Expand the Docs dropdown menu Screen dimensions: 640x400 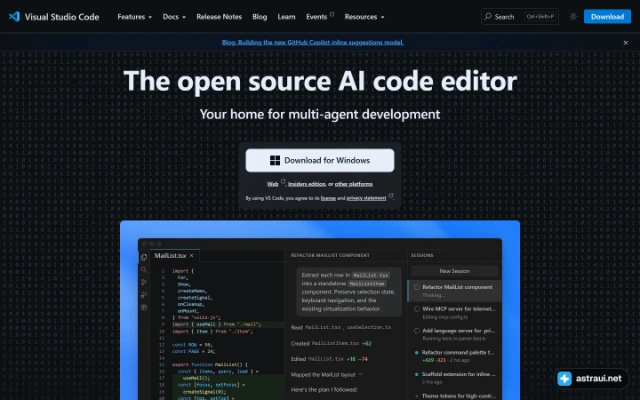pyautogui.click(x=174, y=17)
